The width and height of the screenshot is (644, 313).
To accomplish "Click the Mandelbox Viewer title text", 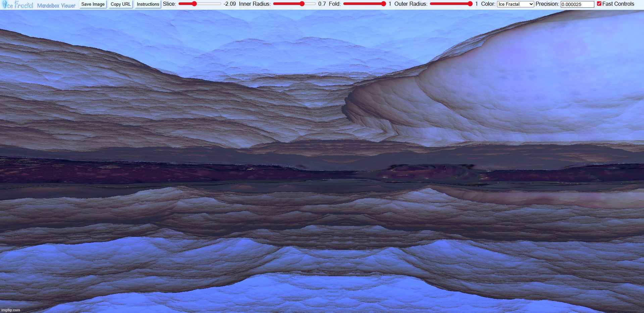I will (x=56, y=5).
